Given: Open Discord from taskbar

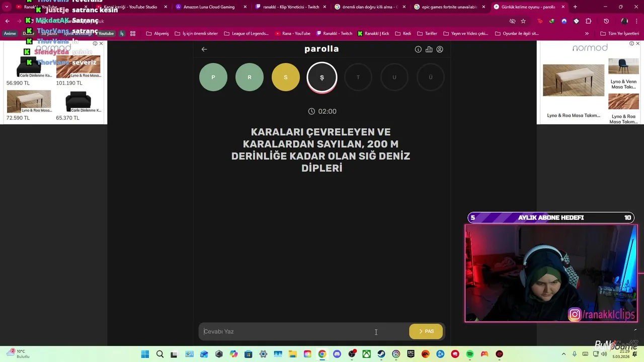Looking at the screenshot, I should point(337,354).
